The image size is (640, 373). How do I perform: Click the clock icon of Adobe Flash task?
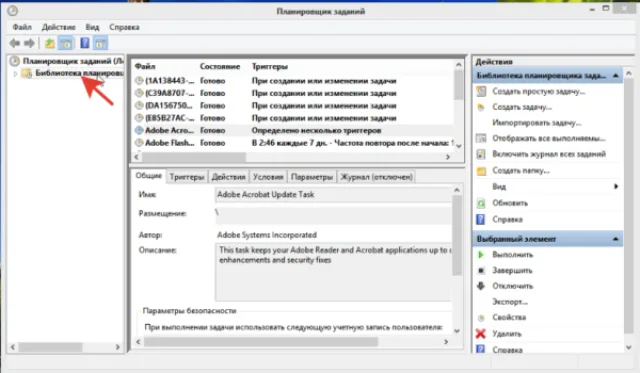pyautogui.click(x=139, y=143)
